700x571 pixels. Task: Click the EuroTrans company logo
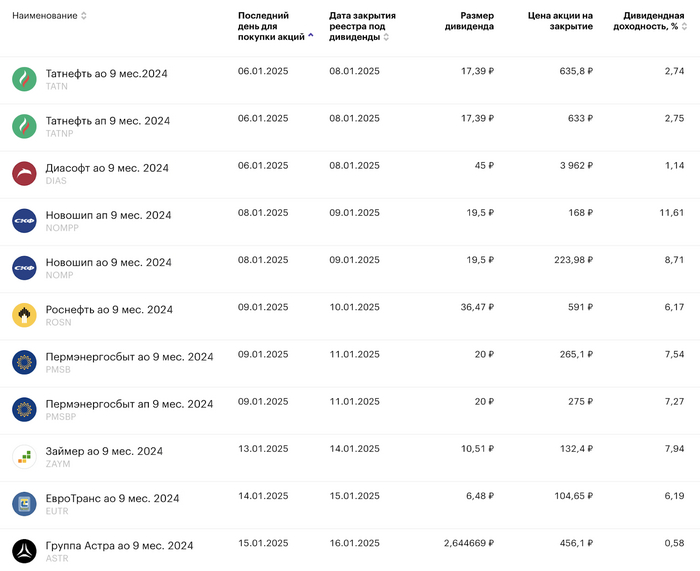coord(24,504)
